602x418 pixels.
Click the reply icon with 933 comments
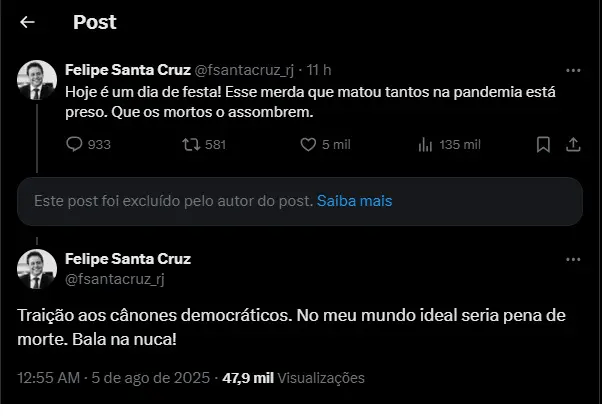coord(74,144)
